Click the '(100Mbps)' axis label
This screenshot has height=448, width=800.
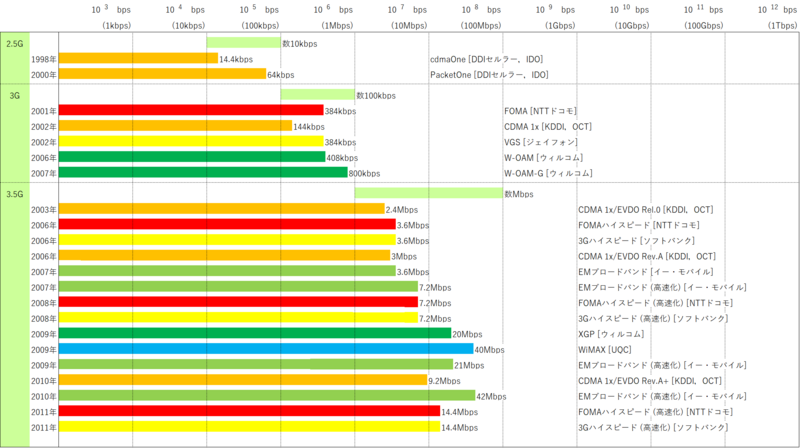coord(481,26)
